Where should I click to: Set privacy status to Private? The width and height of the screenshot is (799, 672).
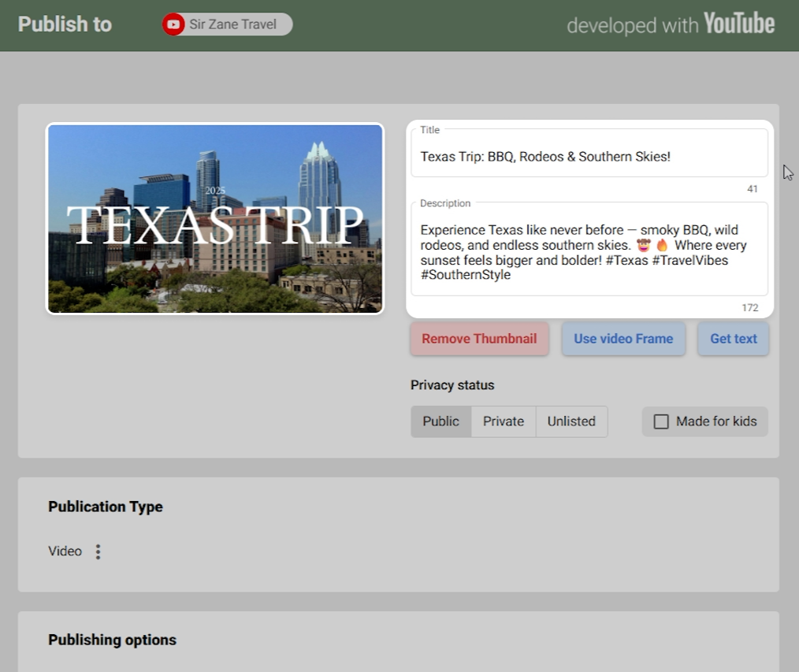[x=503, y=421]
